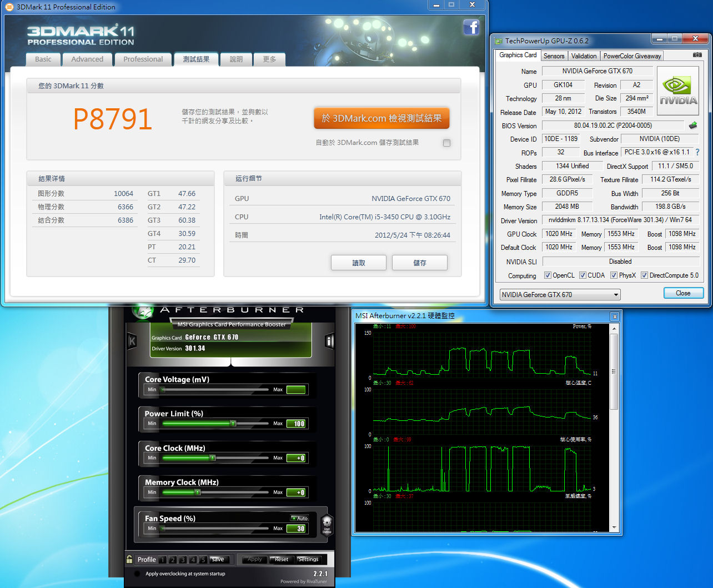Click the Fan Speed slider

(214, 529)
